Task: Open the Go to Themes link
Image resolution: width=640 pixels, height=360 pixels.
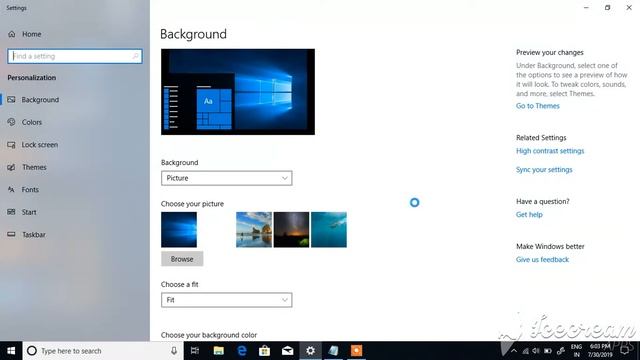Action: [x=538, y=106]
